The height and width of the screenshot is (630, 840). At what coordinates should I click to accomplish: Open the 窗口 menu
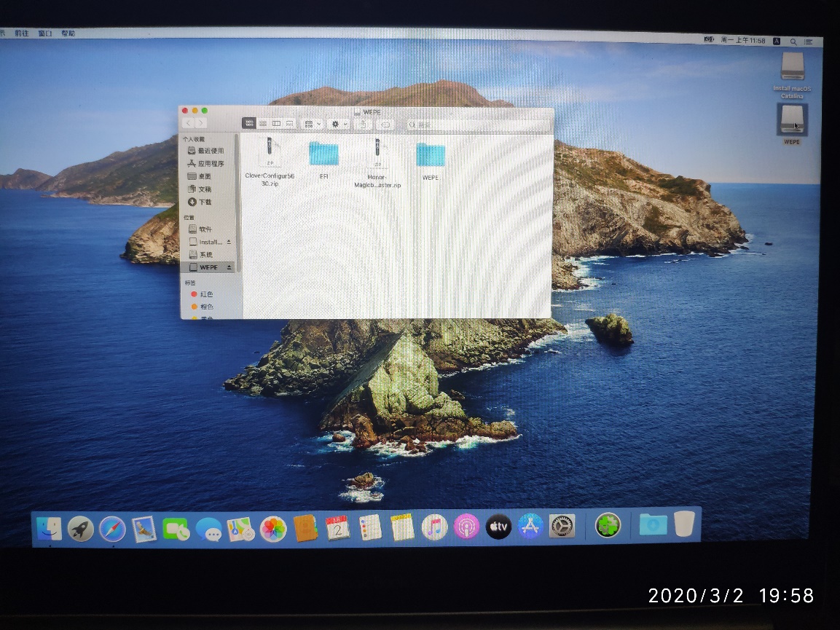(45, 34)
